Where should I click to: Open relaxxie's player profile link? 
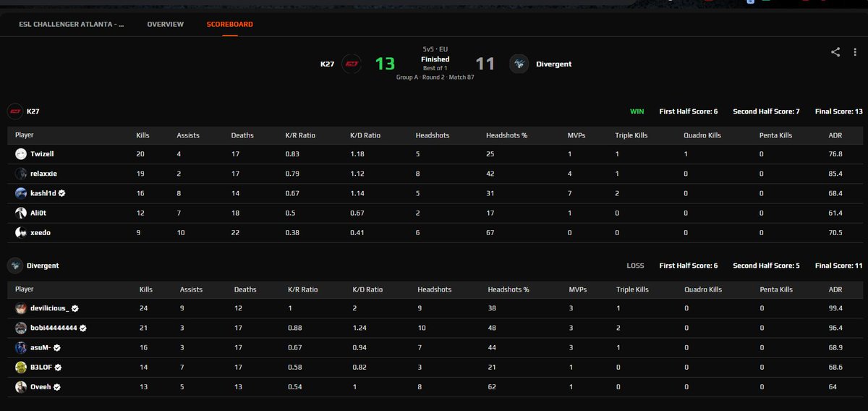click(43, 174)
